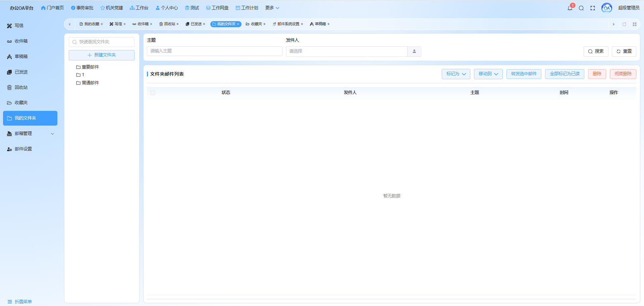Click the 时间 column header
This screenshot has height=306, width=644.
(x=564, y=93)
